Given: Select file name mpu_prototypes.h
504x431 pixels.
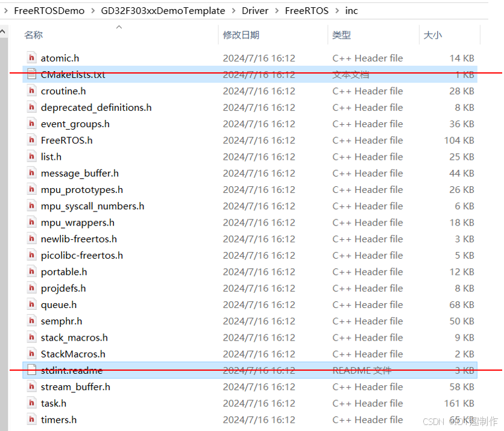Looking at the screenshot, I should (x=82, y=190).
